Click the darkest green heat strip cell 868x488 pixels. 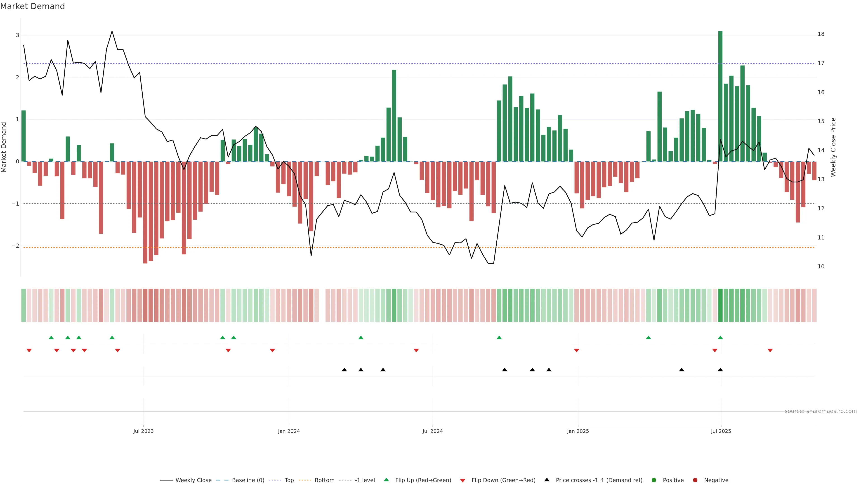point(720,305)
